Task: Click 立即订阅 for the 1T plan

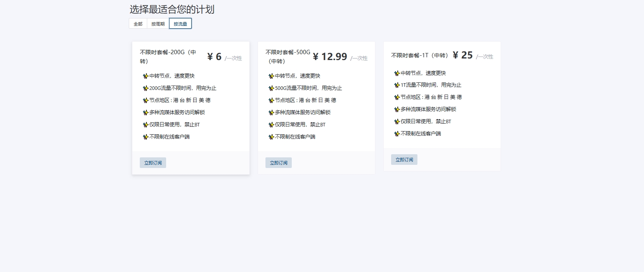Action: [x=404, y=160]
